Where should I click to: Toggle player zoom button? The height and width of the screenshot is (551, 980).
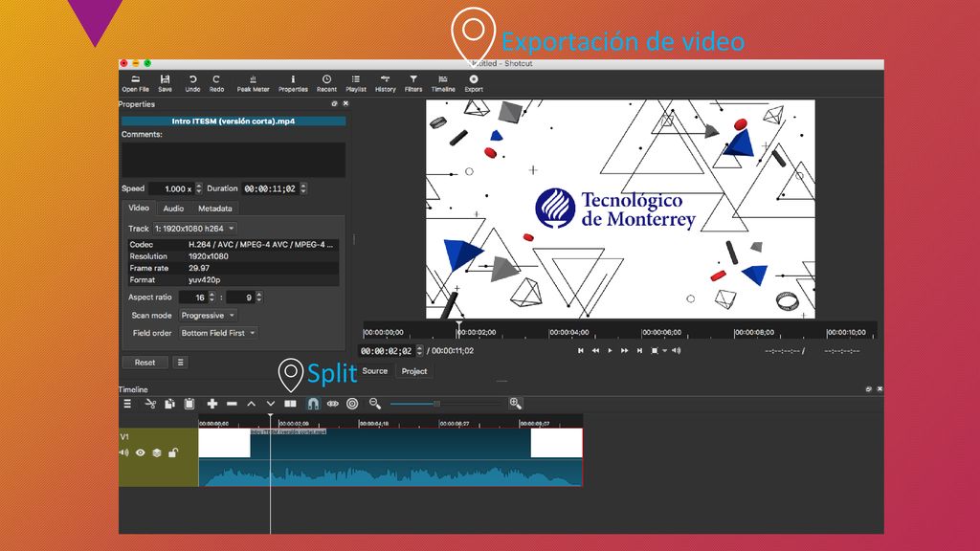(x=655, y=351)
